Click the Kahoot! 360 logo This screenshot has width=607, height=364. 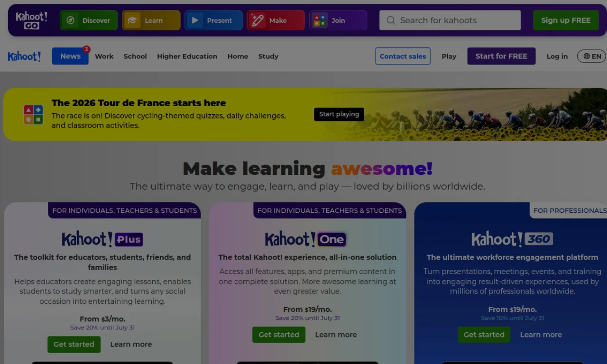tap(512, 239)
